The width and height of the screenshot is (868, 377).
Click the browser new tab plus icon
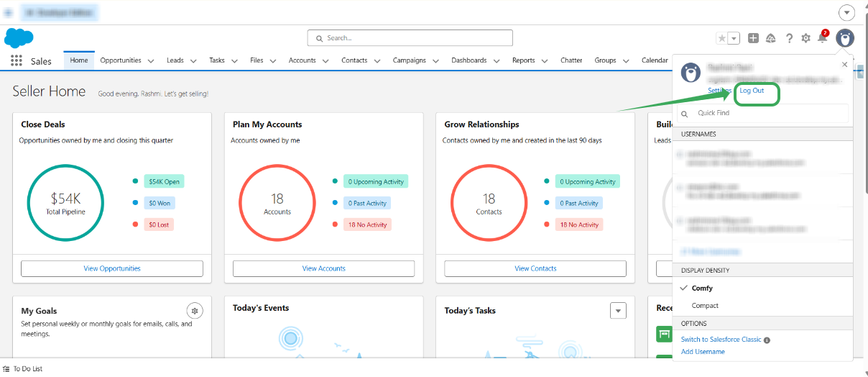point(9,13)
